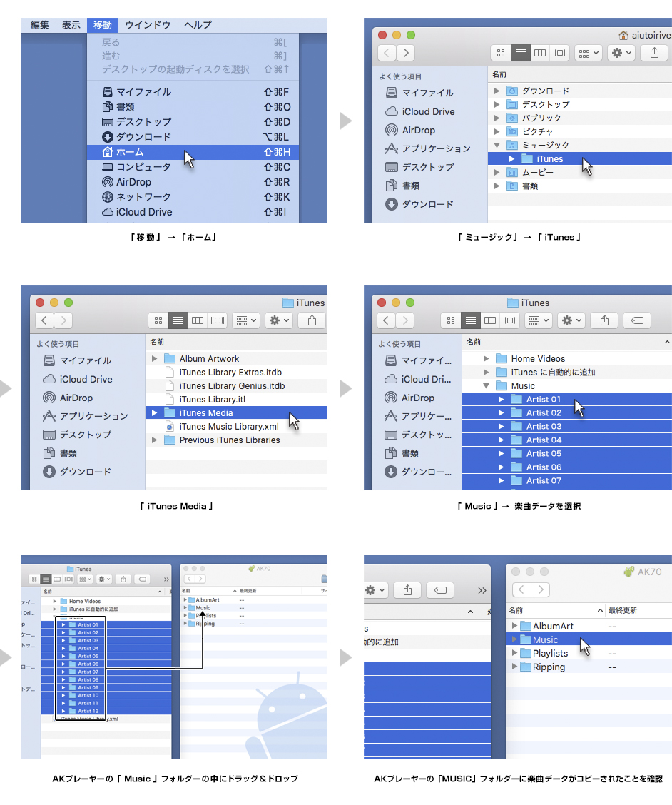Viewport: 672px width, 805px height.
Task: Choose AirDrop in the 移動 menu
Action: 193,182
